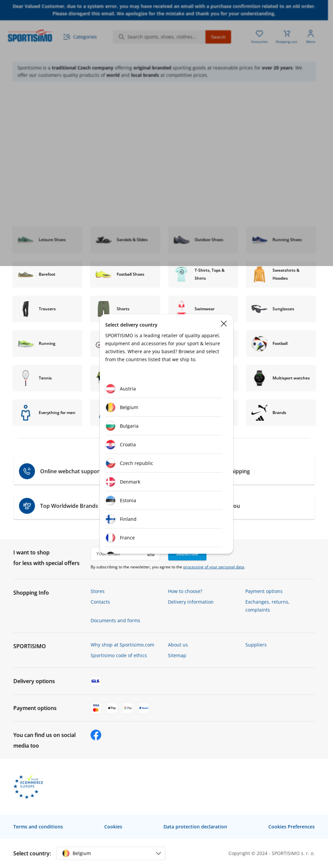Close the delivery country dialog
This screenshot has width=333, height=868.
[223, 323]
